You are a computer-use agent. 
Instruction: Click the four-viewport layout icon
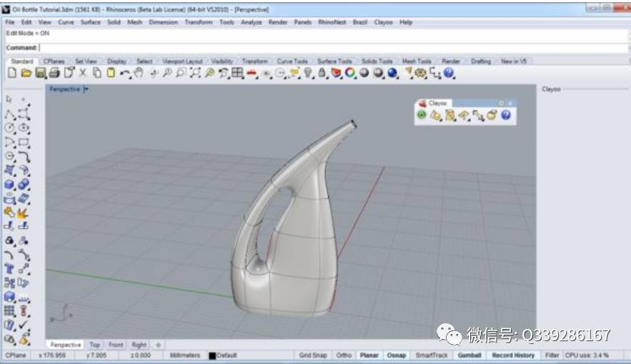(237, 73)
